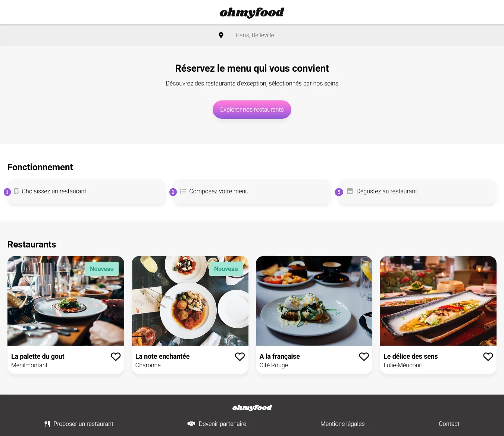504x436 pixels.
Task: Click the ohmyfood logo in header
Action: [252, 12]
